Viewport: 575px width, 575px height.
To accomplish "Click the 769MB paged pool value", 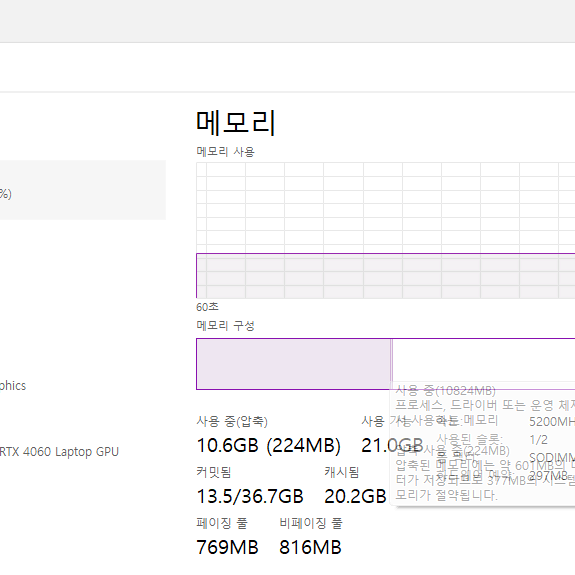I will tap(227, 547).
